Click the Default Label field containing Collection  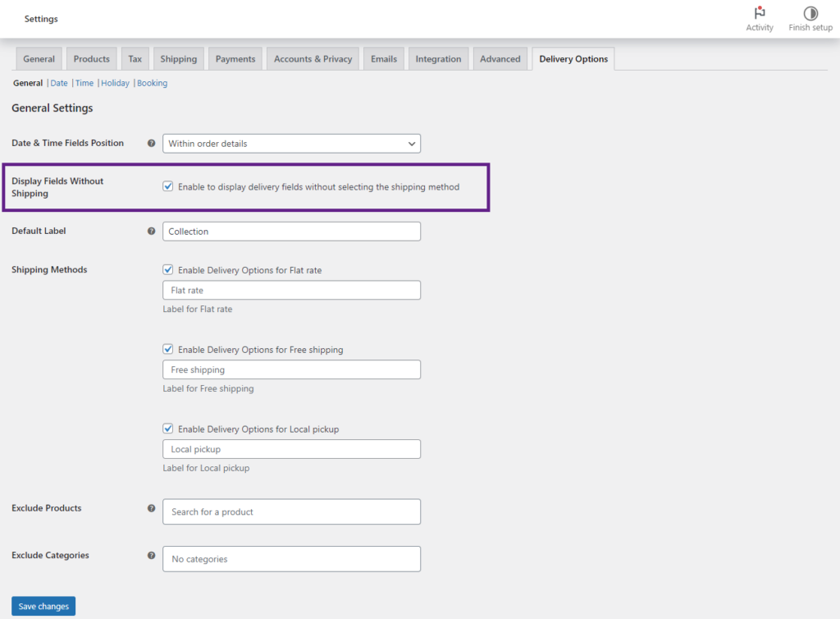click(x=291, y=232)
